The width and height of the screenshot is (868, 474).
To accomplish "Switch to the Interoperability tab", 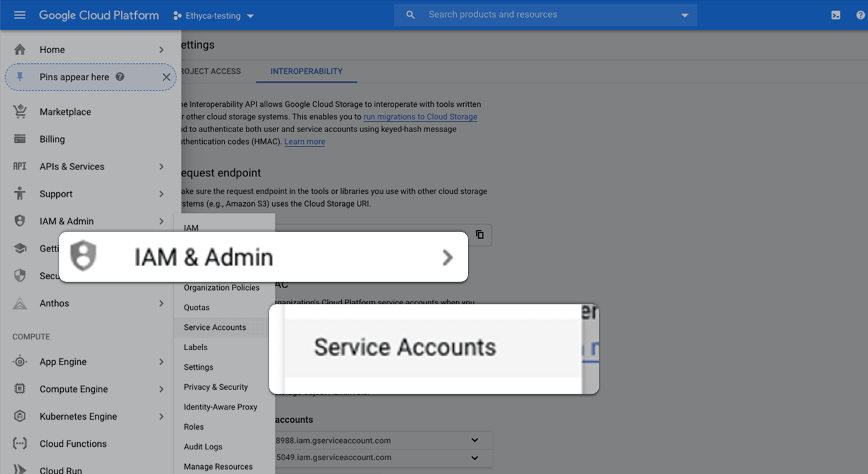I will pos(306,71).
